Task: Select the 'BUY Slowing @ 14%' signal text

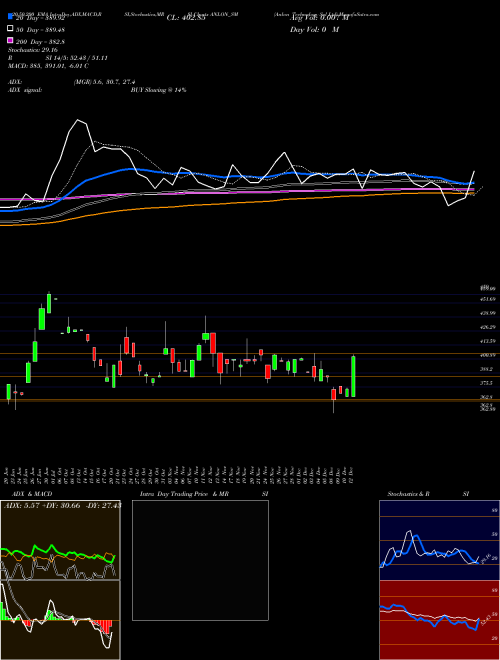Action: pyautogui.click(x=158, y=90)
